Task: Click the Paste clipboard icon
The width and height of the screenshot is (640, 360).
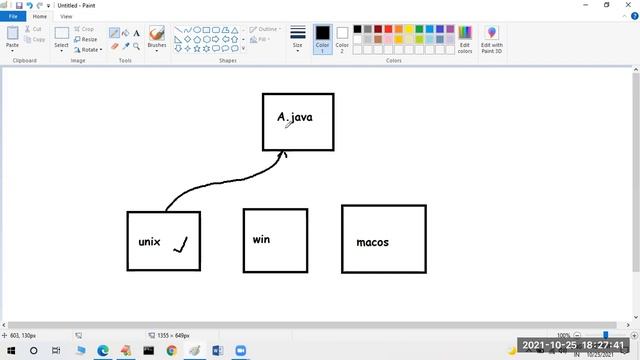Action: [x=12, y=33]
